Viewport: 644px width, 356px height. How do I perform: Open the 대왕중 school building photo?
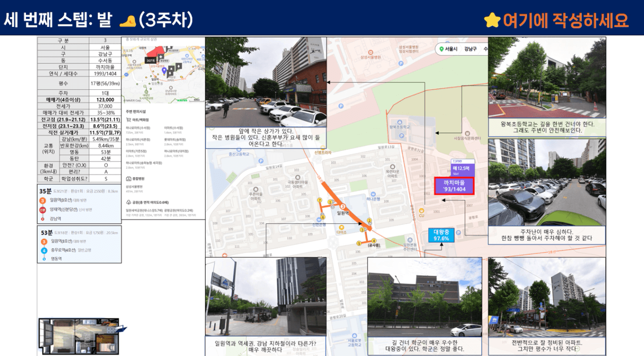tap(425, 297)
